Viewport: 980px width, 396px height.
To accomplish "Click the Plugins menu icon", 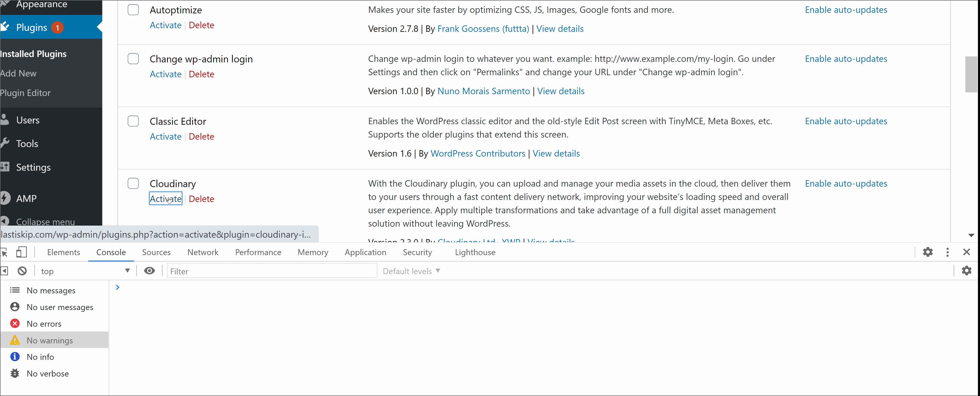I will (x=5, y=27).
